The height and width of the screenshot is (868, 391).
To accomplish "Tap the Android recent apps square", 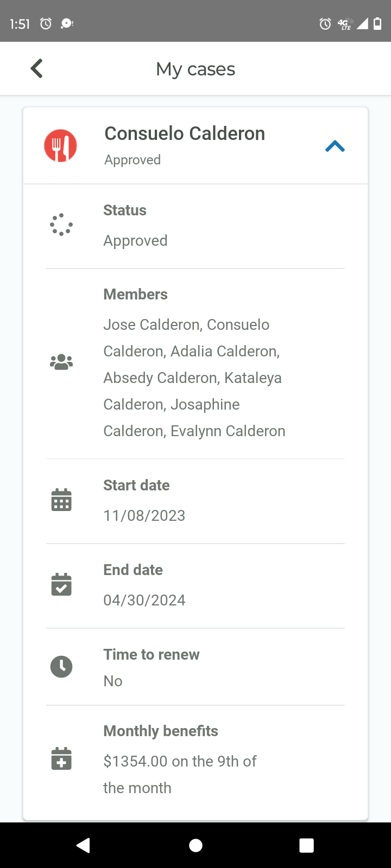I will point(307,845).
